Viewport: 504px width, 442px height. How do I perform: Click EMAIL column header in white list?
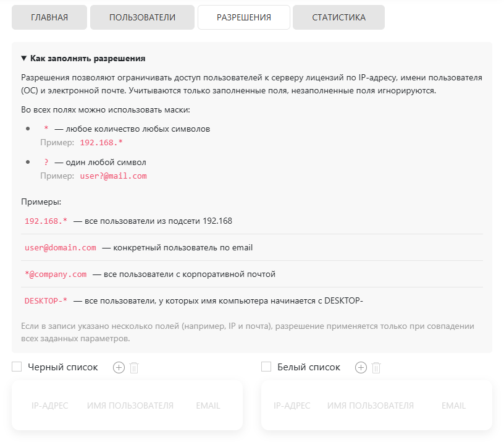pos(454,406)
